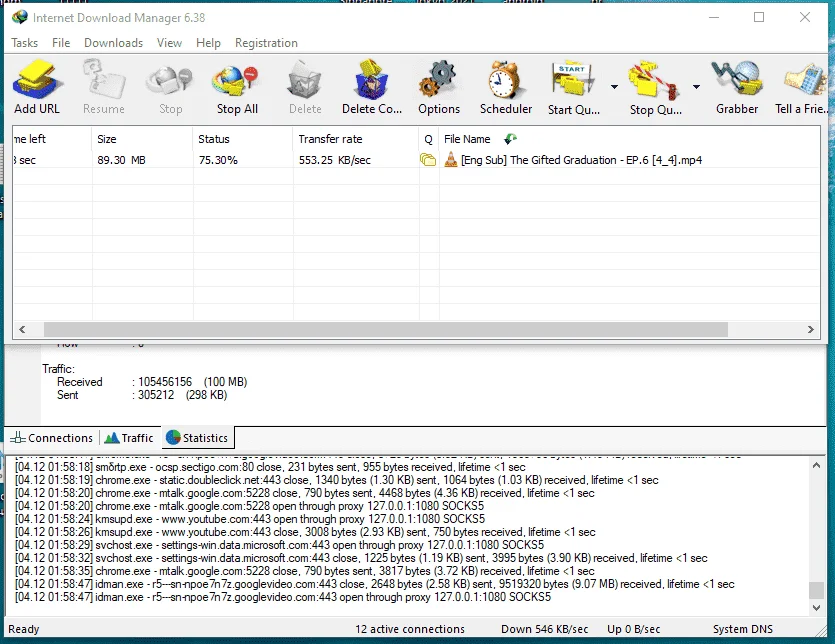Image resolution: width=835 pixels, height=644 pixels.
Task: Expand the Stop Queue dropdown arrow
Action: tap(696, 87)
